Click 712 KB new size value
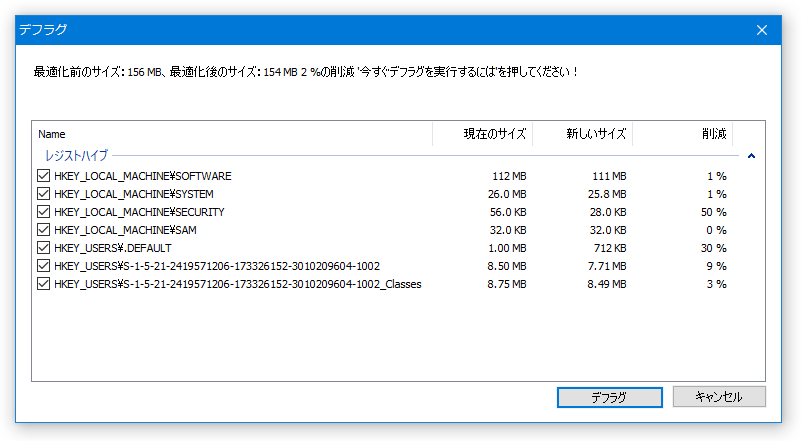The image size is (801, 441). point(610,248)
